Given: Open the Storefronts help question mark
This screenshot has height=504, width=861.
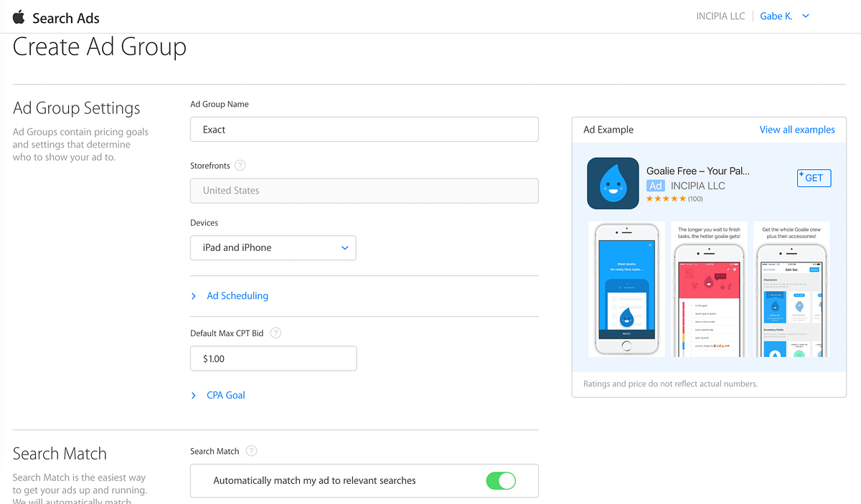Looking at the screenshot, I should click(x=240, y=166).
